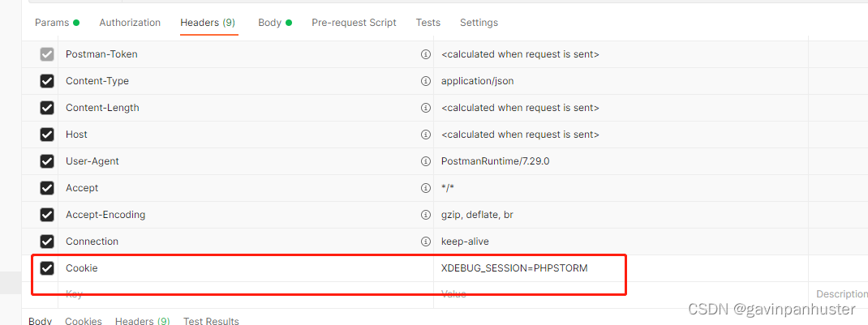Open the response Cookies tab
The width and height of the screenshot is (868, 325).
coord(84,321)
